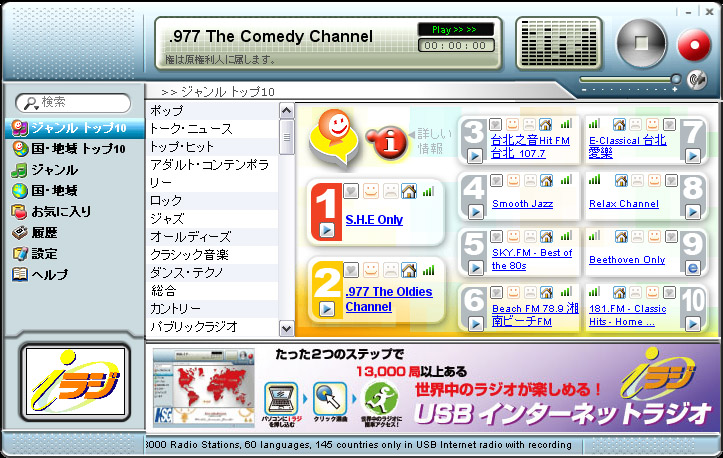Rate S.H.E Only with the sad face
This screenshot has height=458, width=723.
390,191
